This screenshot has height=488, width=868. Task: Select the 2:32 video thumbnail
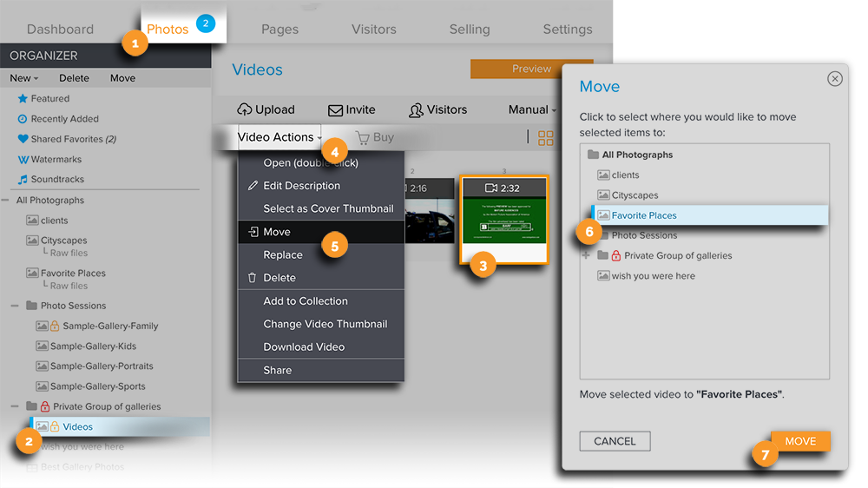point(504,220)
